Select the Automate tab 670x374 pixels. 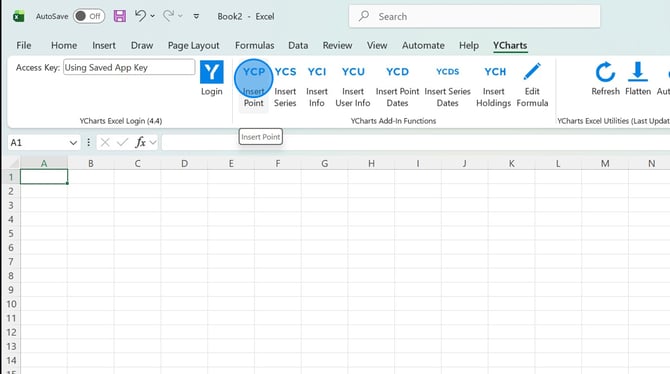[423, 45]
